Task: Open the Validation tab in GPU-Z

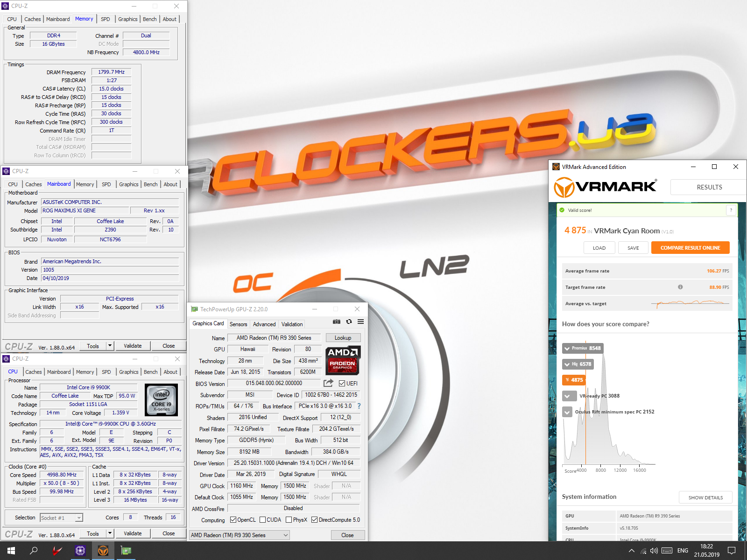Action: tap(292, 324)
